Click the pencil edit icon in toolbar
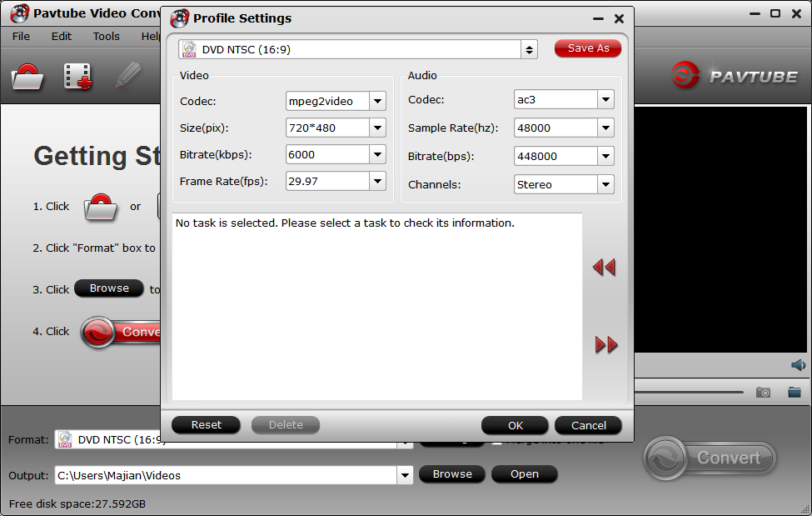The image size is (812, 516). (x=128, y=76)
